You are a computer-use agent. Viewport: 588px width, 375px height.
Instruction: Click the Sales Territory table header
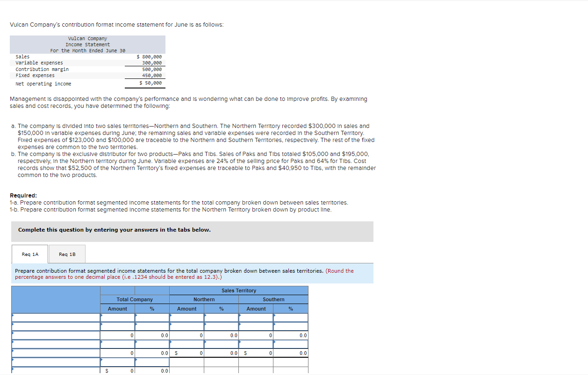[x=239, y=290]
